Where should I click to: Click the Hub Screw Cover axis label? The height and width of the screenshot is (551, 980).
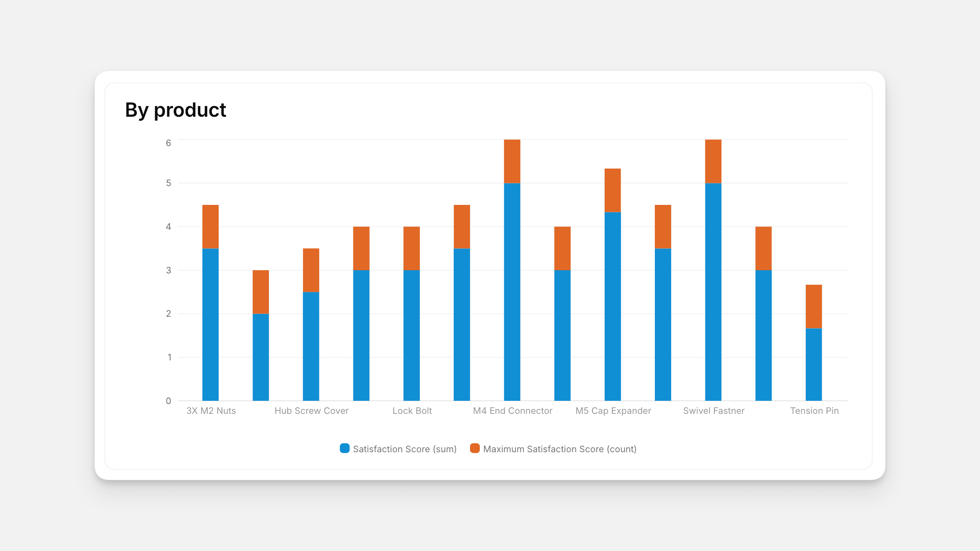pyautogui.click(x=311, y=411)
